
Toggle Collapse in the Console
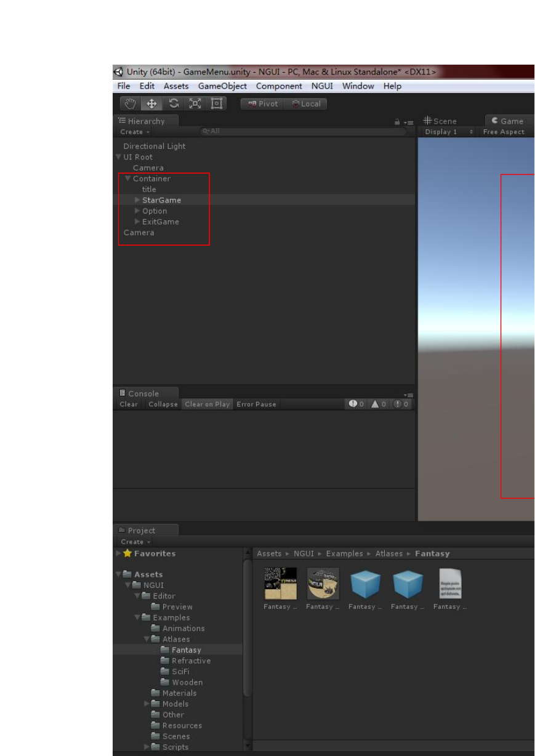pyautogui.click(x=163, y=404)
